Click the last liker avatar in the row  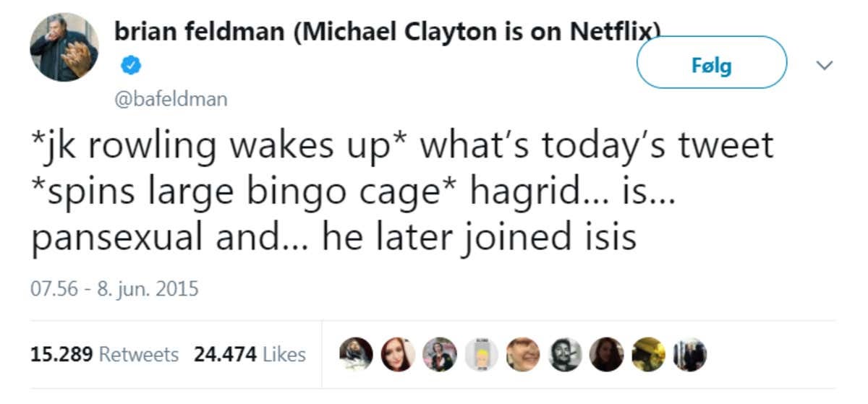point(689,354)
